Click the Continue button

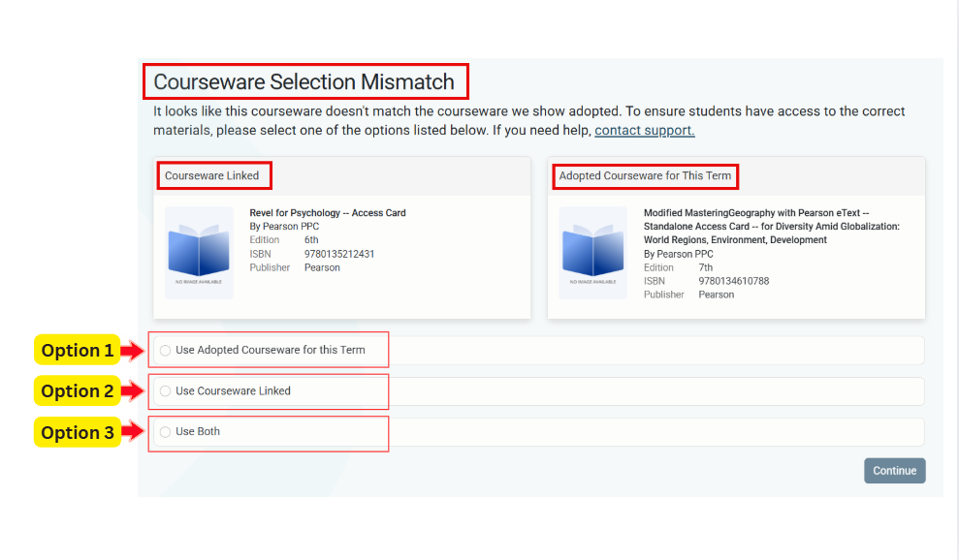pyautogui.click(x=894, y=471)
